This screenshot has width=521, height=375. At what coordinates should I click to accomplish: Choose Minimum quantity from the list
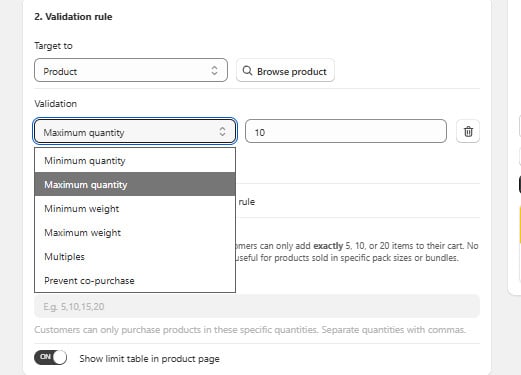point(135,160)
